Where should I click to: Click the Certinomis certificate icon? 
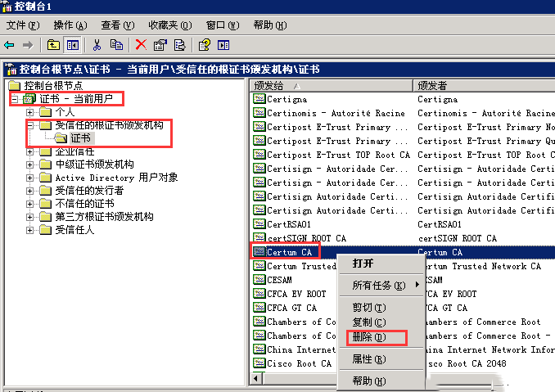259,112
